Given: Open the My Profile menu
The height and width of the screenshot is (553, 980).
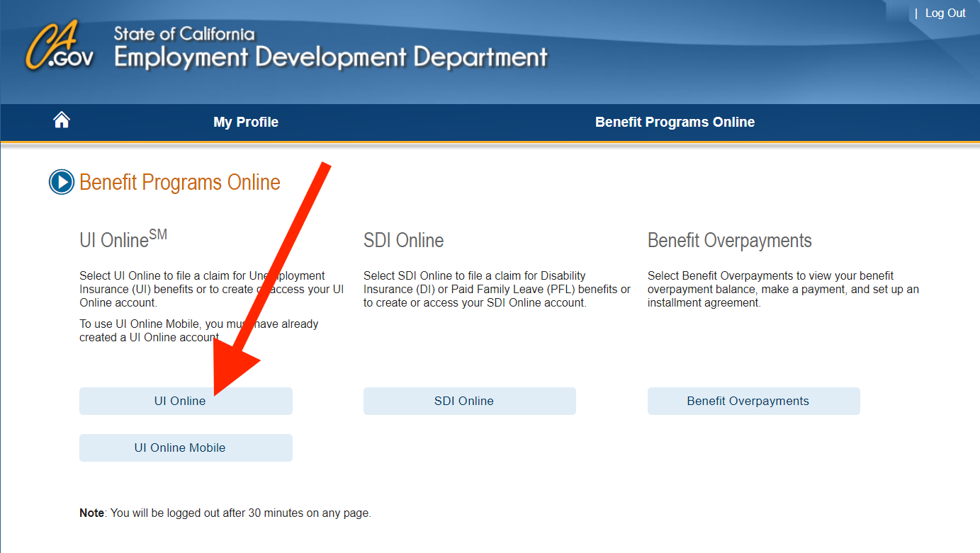Looking at the screenshot, I should click(x=246, y=122).
